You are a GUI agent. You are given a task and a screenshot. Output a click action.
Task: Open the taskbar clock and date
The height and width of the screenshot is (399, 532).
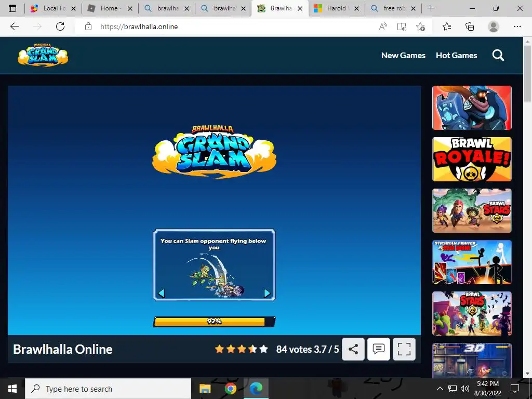[487, 389]
